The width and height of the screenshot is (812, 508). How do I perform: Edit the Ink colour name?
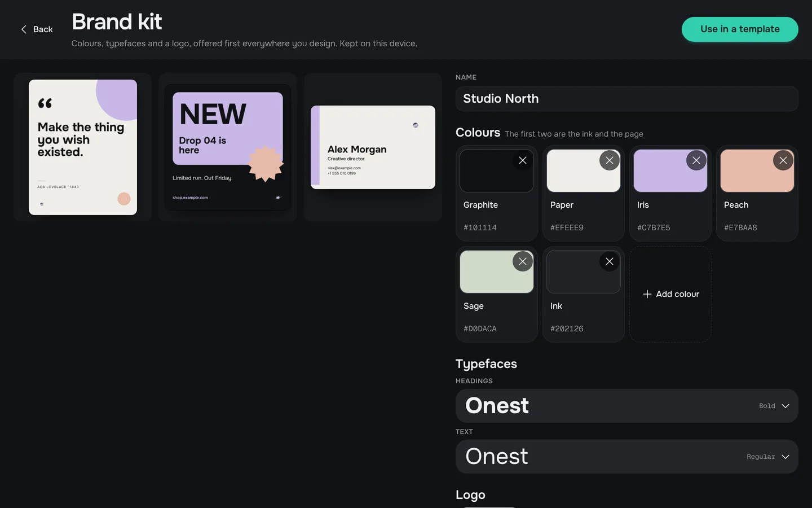[584, 306]
